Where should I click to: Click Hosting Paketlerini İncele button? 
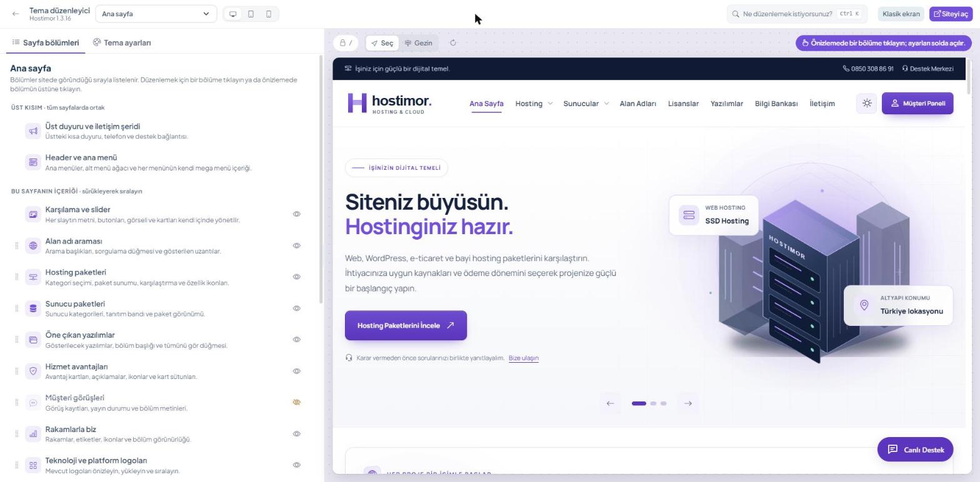pos(406,326)
